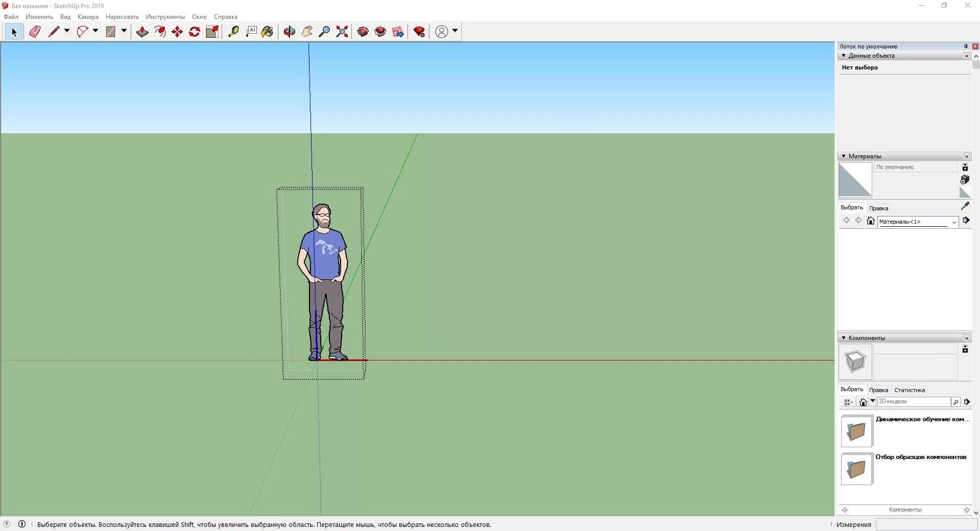Toggle the default tray pin

coord(966,46)
